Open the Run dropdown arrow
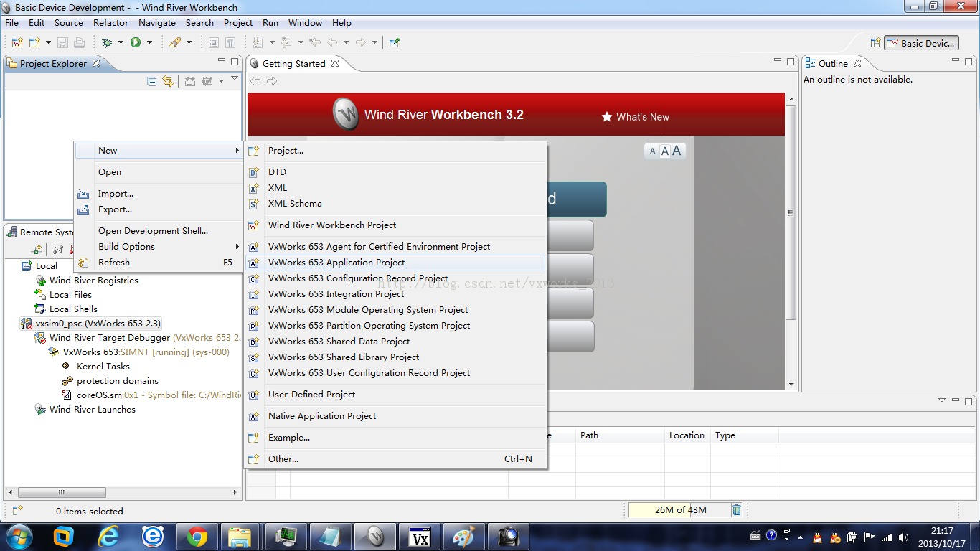The height and width of the screenshot is (551, 980). pyautogui.click(x=149, y=42)
